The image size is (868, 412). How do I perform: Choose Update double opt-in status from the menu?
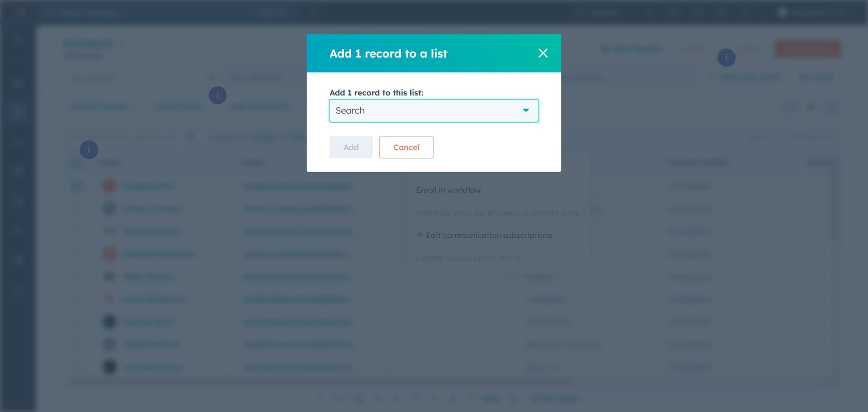pyautogui.click(x=468, y=257)
